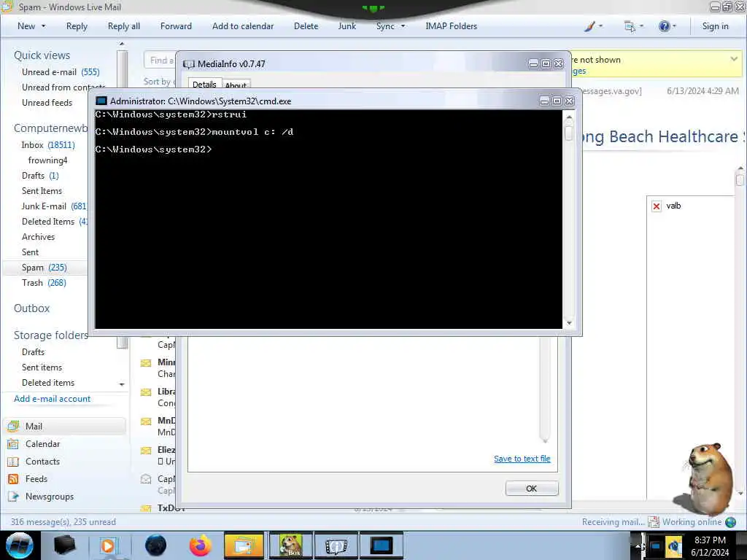This screenshot has height=560, width=747.
Task: Select the About tab in MediaInfo
Action: coord(236,85)
